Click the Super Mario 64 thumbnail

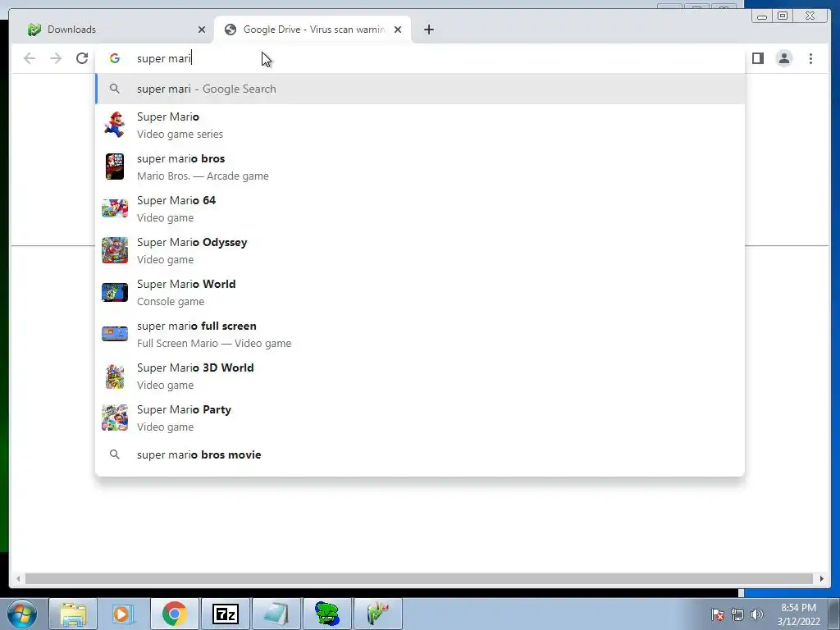115,208
